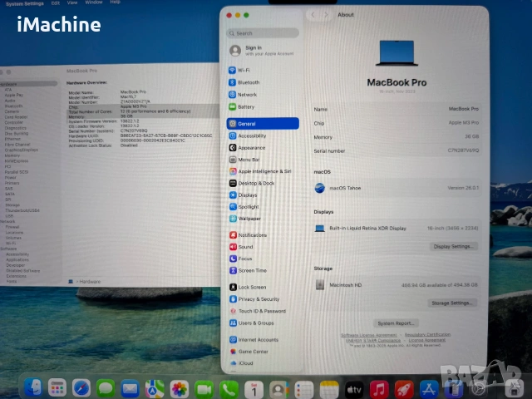Click the Hardware path item in System Report
This screenshot has height=399, width=532.
[90, 282]
